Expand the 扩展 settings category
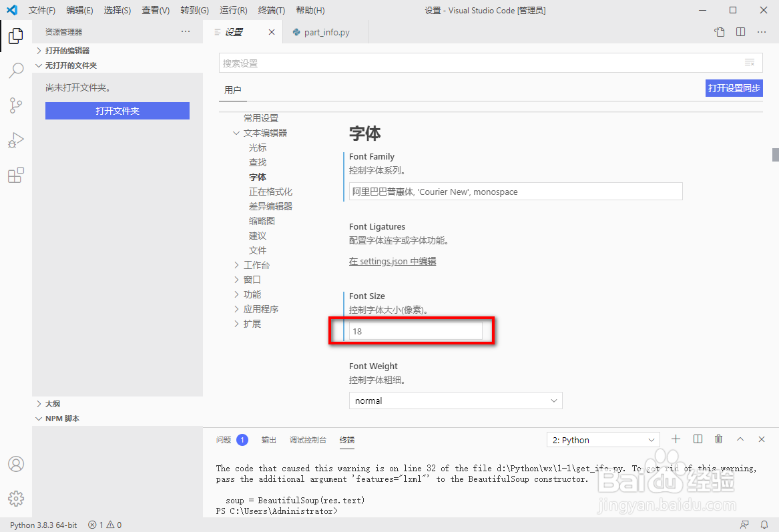Screen dimensions: 779x532 (236, 324)
